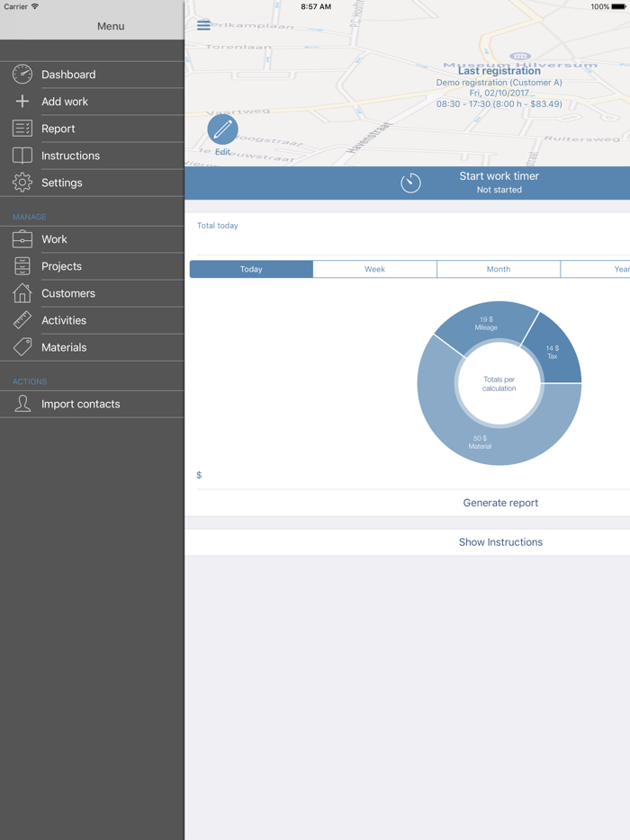This screenshot has width=630, height=840.
Task: Switch to the Year tab
Action: (x=595, y=269)
